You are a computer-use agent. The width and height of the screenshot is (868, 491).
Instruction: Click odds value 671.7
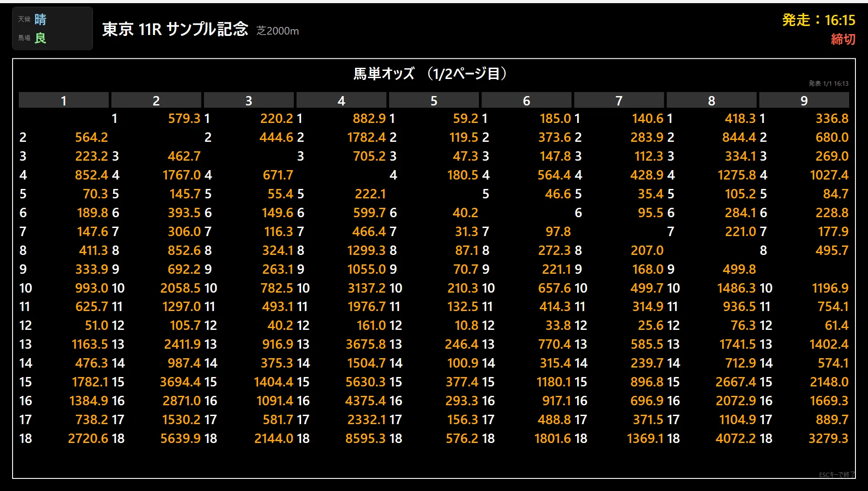[x=278, y=175]
